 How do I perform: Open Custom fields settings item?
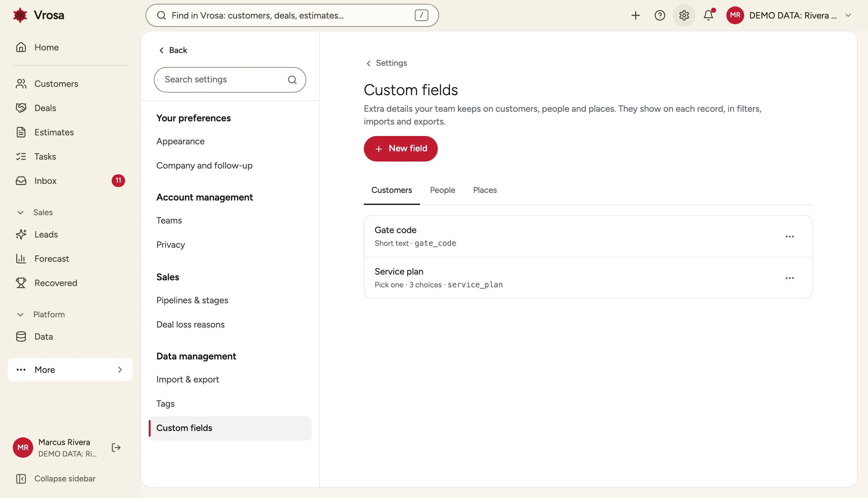[x=230, y=428]
